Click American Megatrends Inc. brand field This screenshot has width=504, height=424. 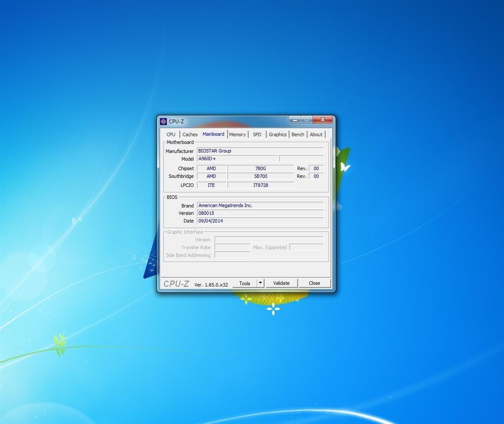pyautogui.click(x=260, y=205)
